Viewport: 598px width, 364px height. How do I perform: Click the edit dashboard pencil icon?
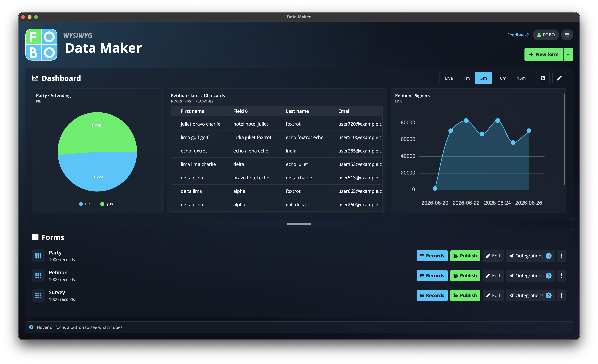click(x=559, y=78)
